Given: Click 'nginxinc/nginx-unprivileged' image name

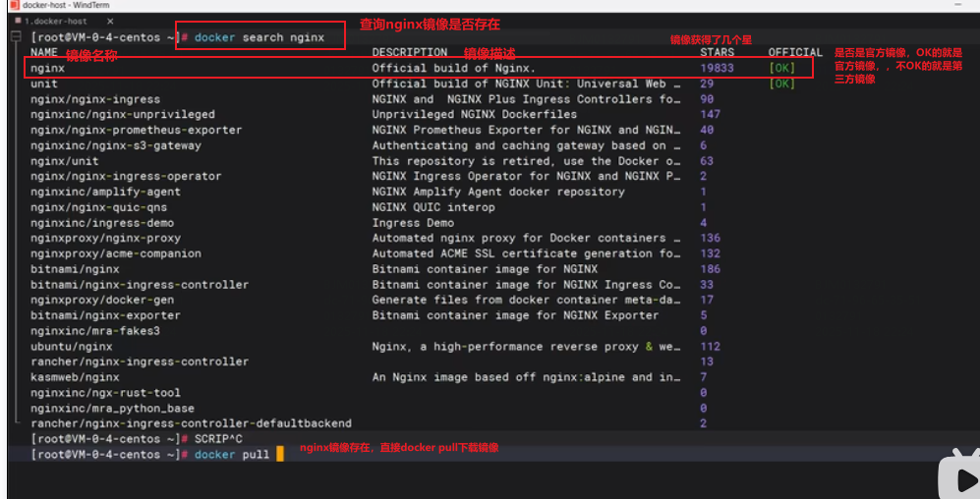Looking at the screenshot, I should point(123,114).
